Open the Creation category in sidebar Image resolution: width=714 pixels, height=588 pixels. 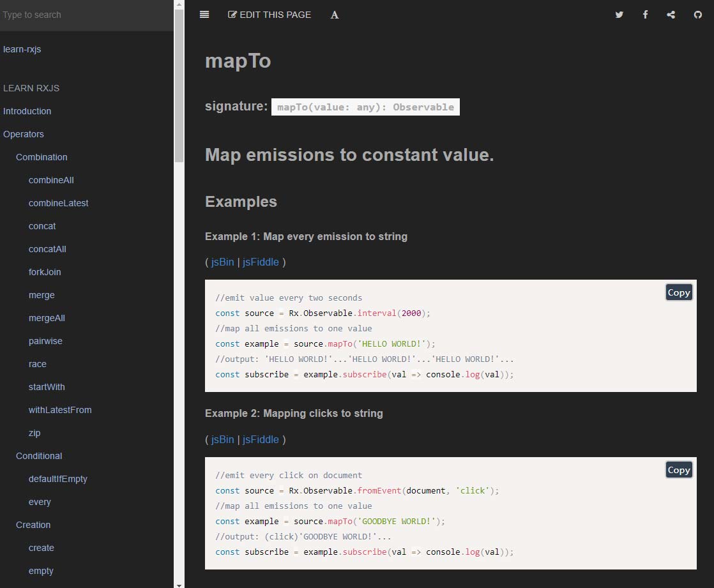coord(33,525)
